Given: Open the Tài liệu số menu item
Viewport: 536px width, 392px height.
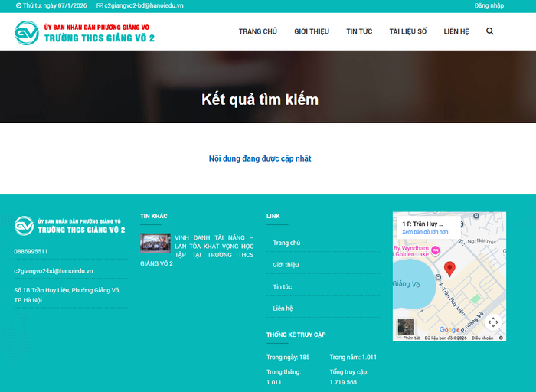Looking at the screenshot, I should point(408,31).
